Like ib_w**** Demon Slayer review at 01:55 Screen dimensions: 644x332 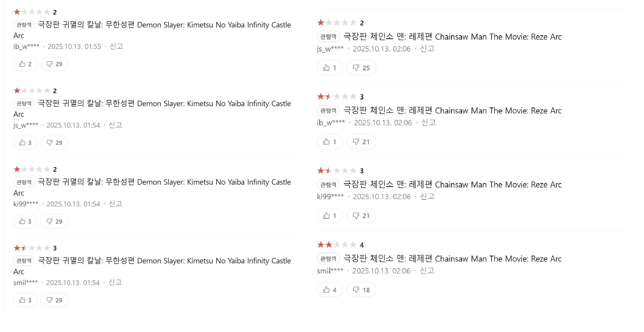[x=25, y=64]
